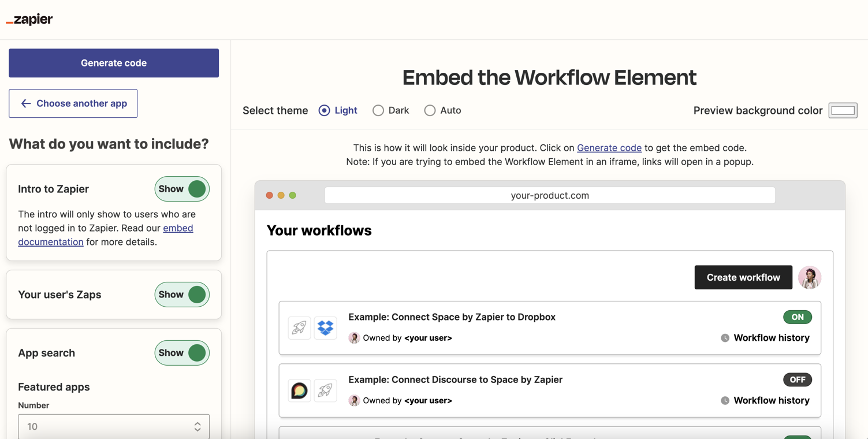Click the your-product.com address bar
Screen dimensions: 868x439
pyautogui.click(x=550, y=195)
